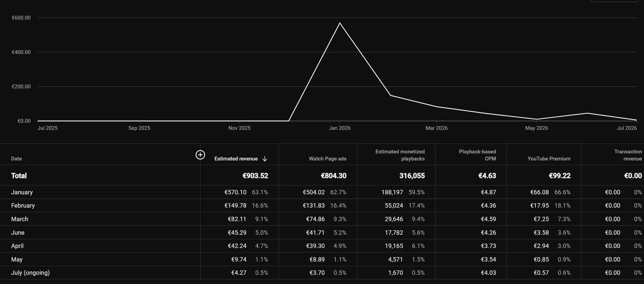The width and height of the screenshot is (644, 284).
Task: Click the add metric plus icon
Action: tap(200, 155)
